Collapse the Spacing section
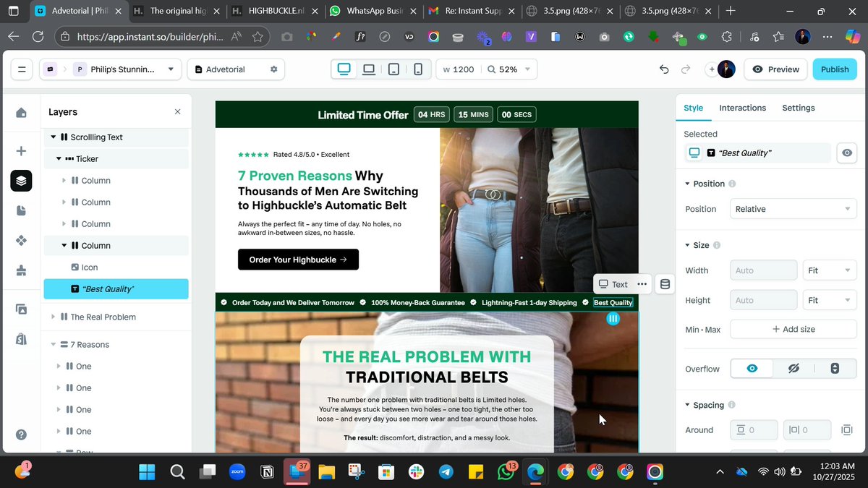 coord(688,405)
